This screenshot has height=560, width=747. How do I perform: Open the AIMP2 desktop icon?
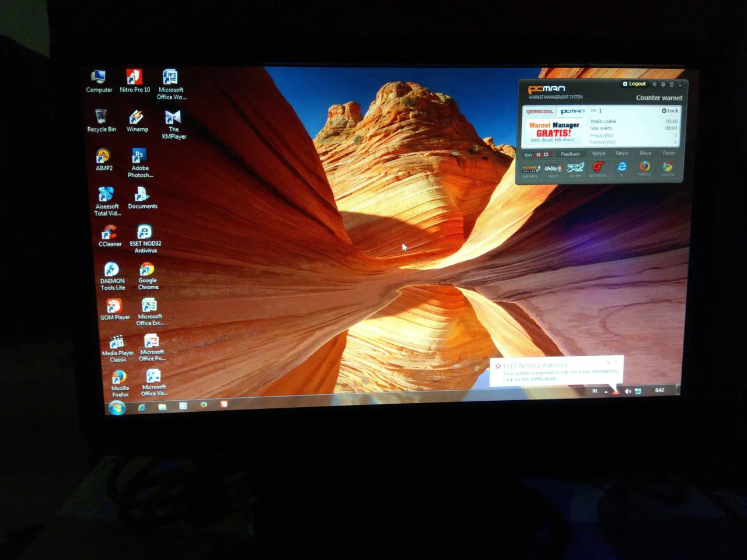pyautogui.click(x=104, y=160)
